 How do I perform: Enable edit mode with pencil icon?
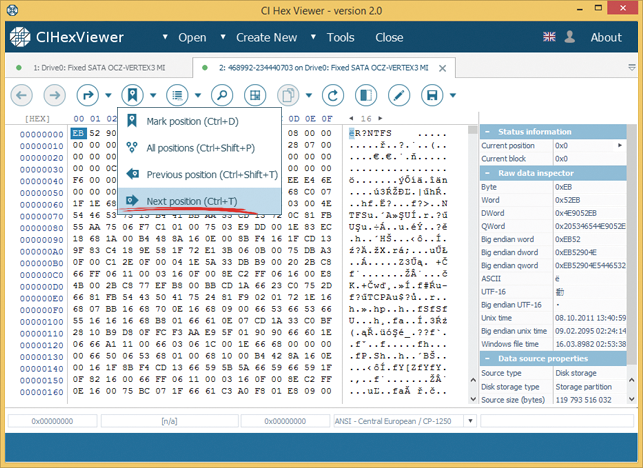(399, 95)
